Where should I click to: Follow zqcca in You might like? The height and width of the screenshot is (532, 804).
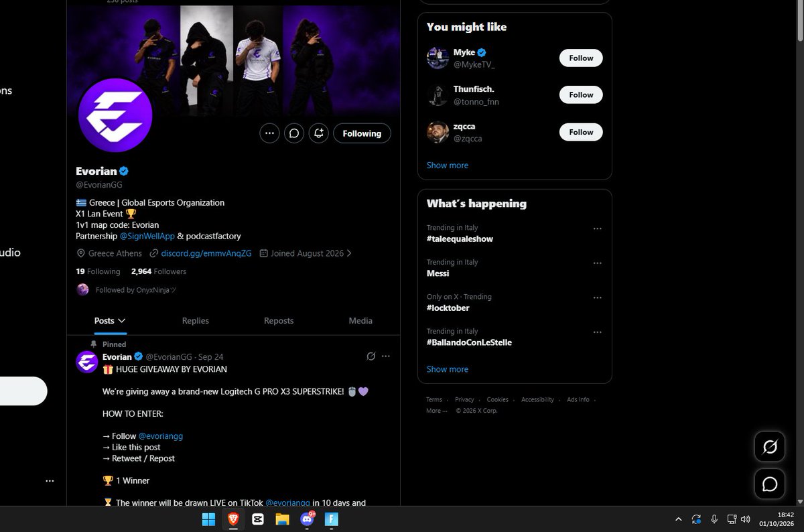pos(581,132)
